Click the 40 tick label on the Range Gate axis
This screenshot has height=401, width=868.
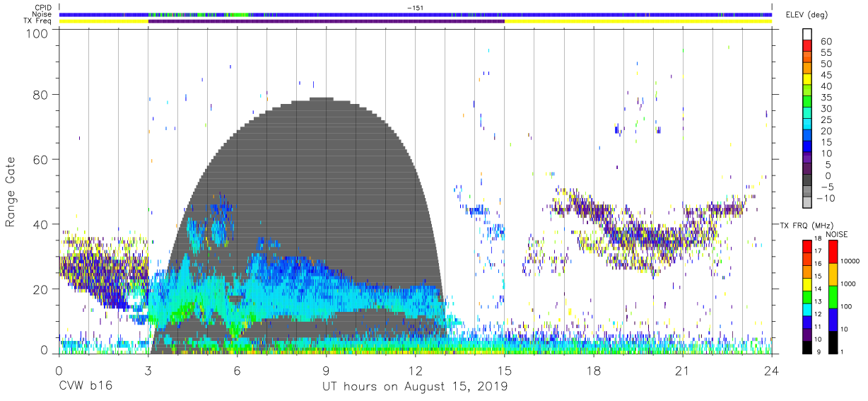pyautogui.click(x=41, y=224)
